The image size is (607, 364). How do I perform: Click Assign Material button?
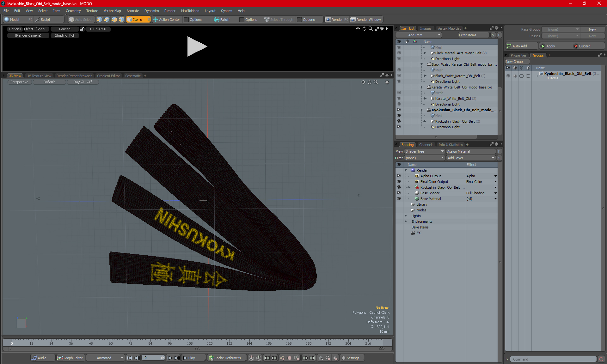point(471,151)
